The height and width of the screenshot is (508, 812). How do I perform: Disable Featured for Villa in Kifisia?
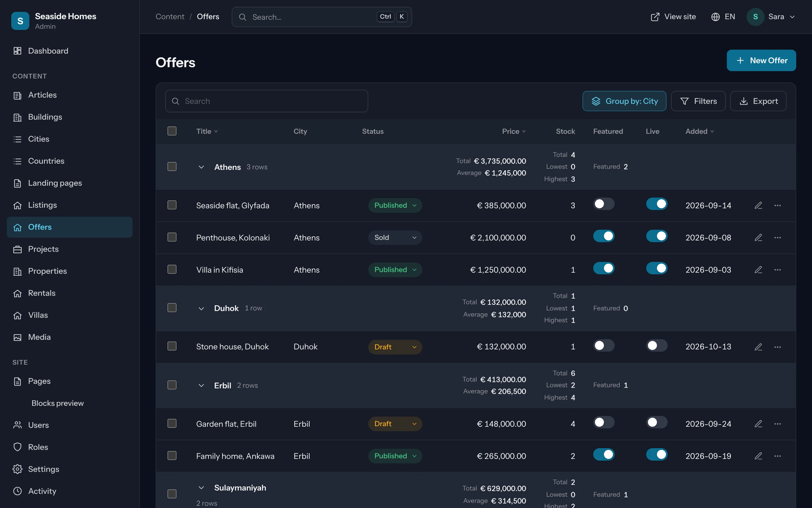[x=604, y=268]
